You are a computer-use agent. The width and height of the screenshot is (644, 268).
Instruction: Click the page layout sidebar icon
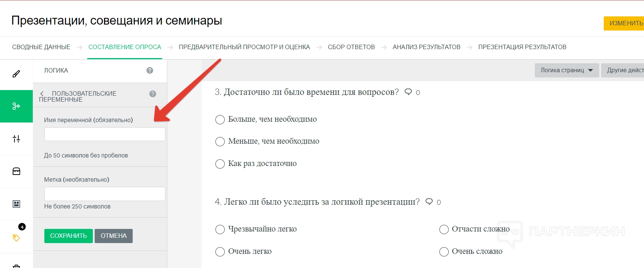coord(16,204)
